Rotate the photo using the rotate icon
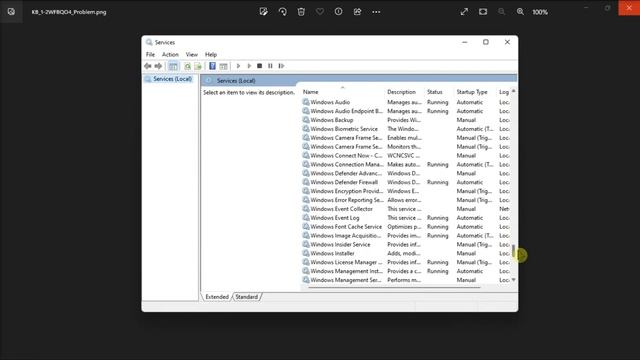640x360 pixels. point(282,12)
